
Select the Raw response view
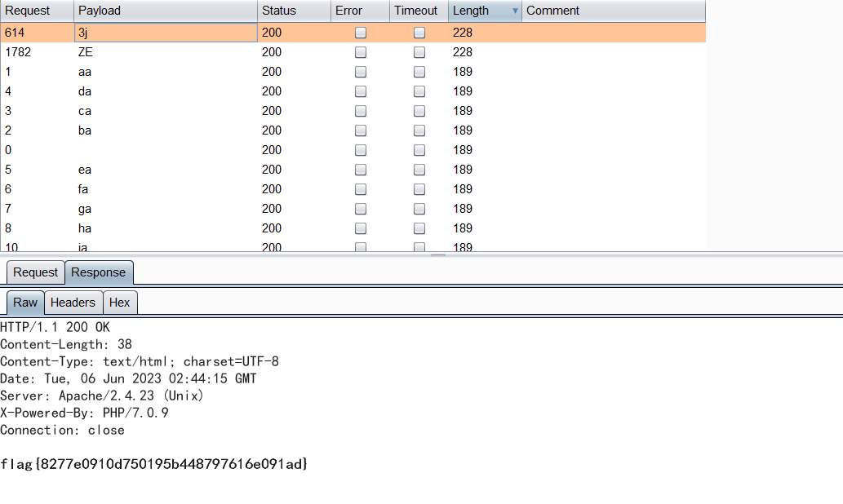click(x=24, y=302)
